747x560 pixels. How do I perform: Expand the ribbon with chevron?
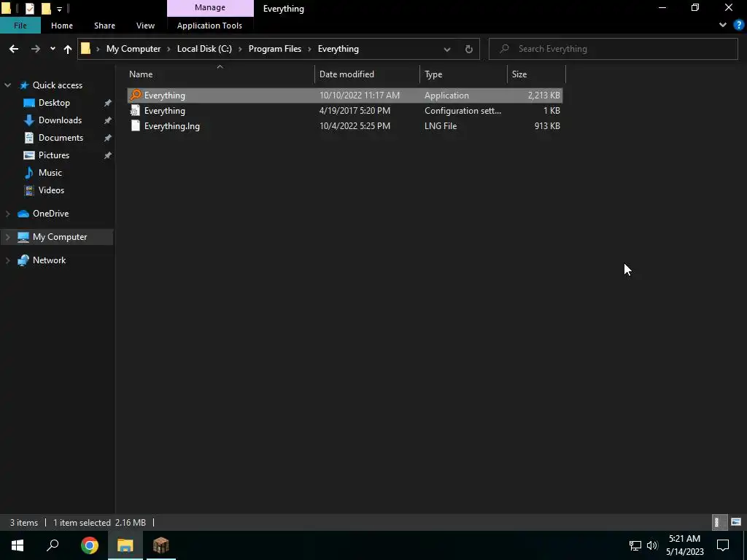[x=723, y=26]
